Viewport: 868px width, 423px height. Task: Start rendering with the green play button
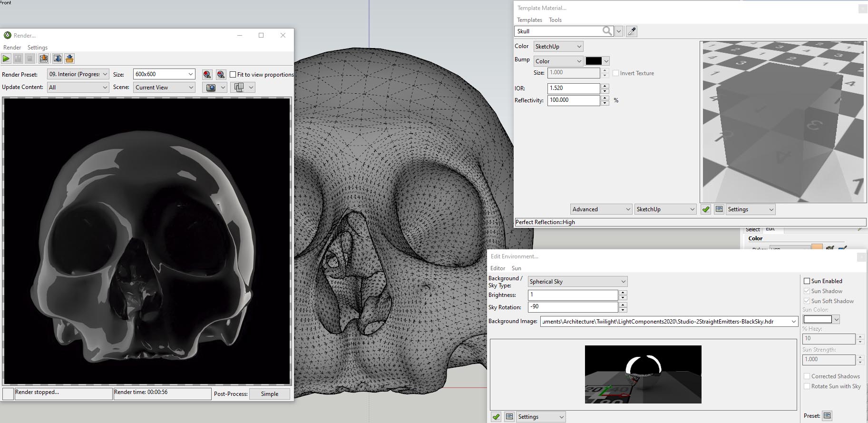[x=6, y=59]
